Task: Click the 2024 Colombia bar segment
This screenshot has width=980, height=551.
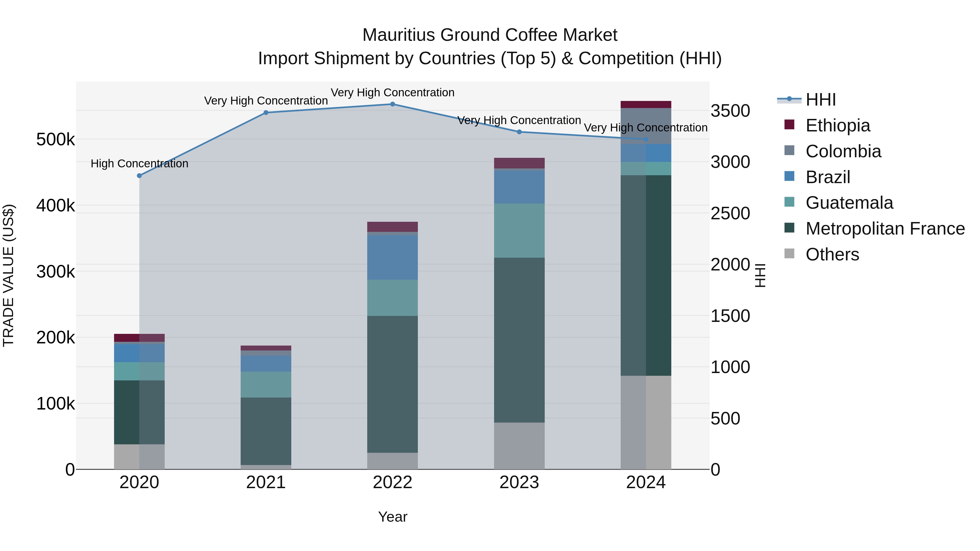Action: tap(646, 126)
